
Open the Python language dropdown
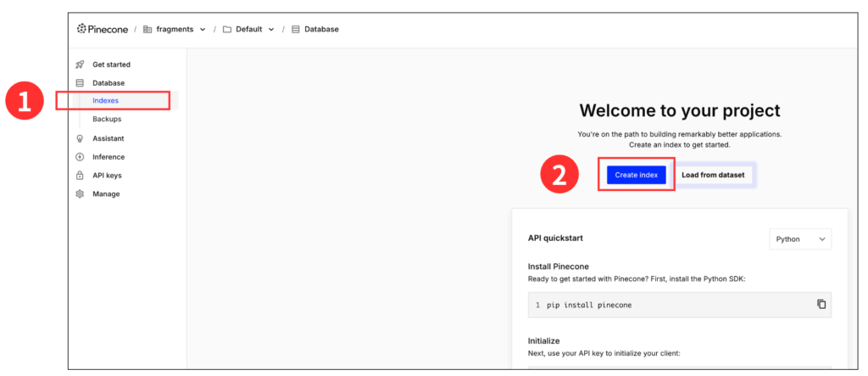coord(799,239)
